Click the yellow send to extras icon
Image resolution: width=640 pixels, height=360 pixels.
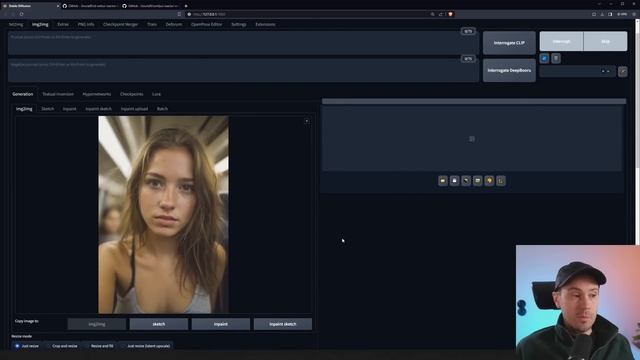pyautogui.click(x=489, y=181)
